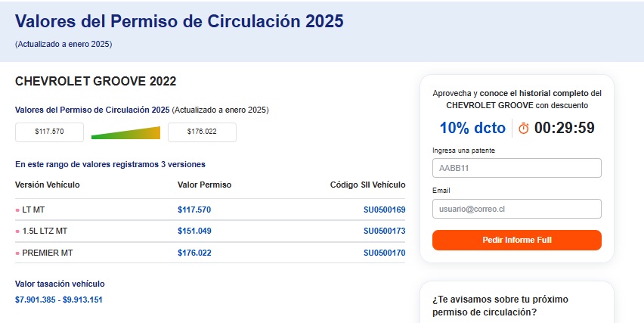Click the green-to-yellow price range gradient bar
The height and width of the screenshot is (323, 644).
[x=125, y=133]
